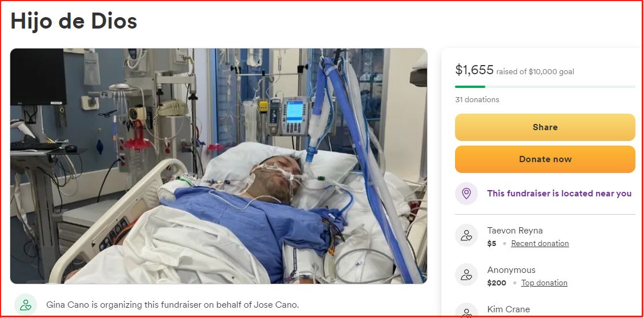Click the donor icon beside Taevon Reyna
Viewport: 644px width, 318px height.
[x=466, y=235]
